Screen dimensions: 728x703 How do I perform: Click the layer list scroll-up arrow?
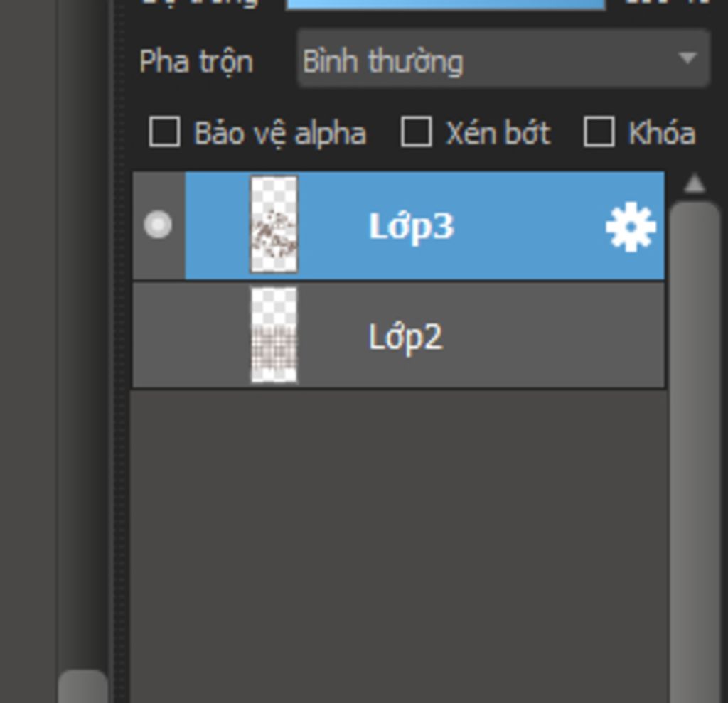pos(695,183)
